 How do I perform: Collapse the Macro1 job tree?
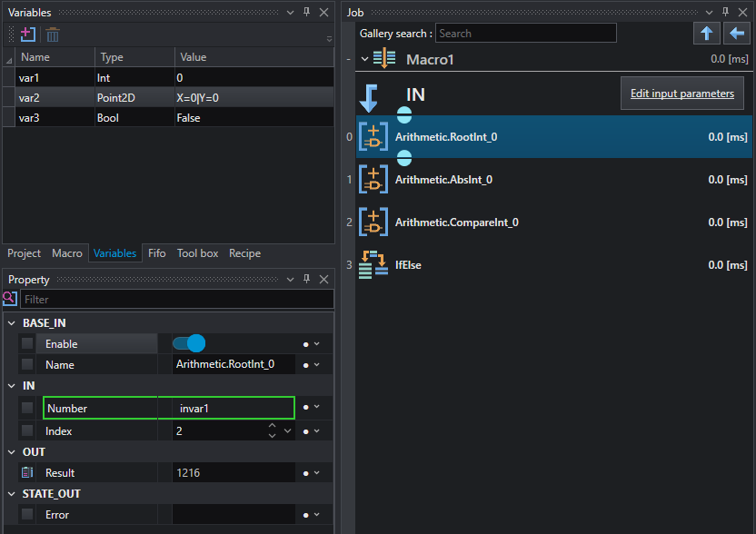(x=365, y=59)
